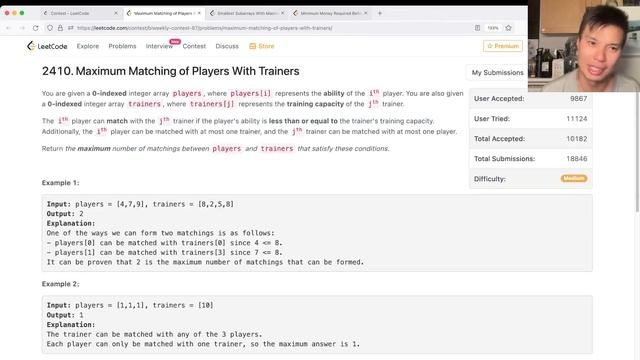Image resolution: width=640 pixels, height=360 pixels.
Task: Open reader view icon in address bar
Action: click(477, 28)
